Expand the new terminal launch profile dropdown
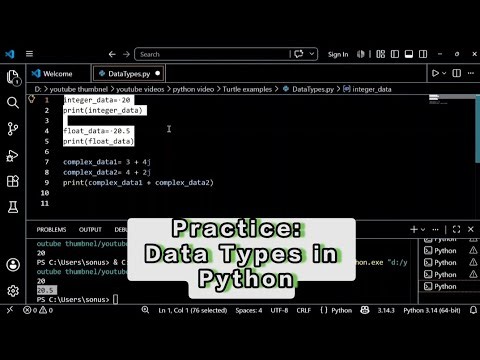The width and height of the screenshot is (480, 360). [423, 229]
